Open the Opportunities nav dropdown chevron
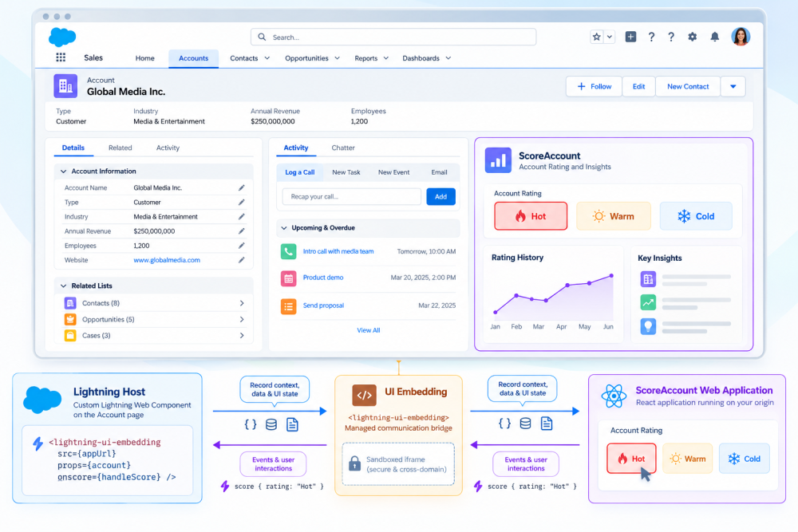798x532 pixels. pos(337,58)
